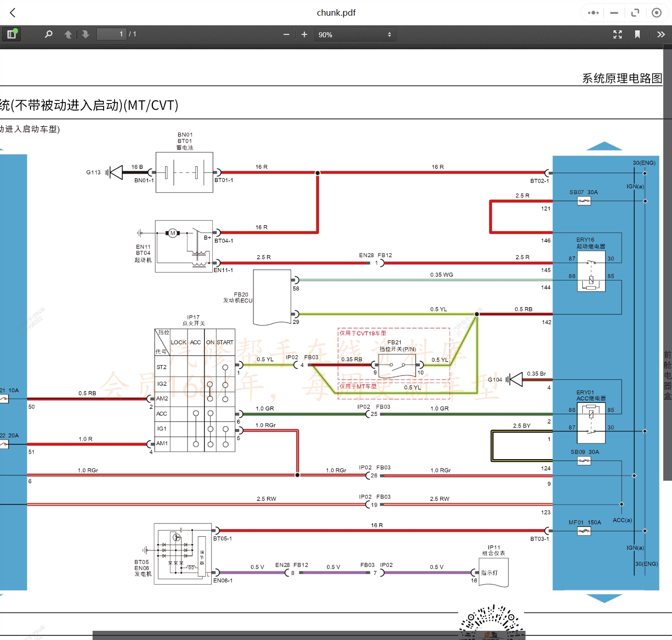672x640 pixels.
Task: Toggle the page thumbnails sidebar
Action: pos(12,34)
